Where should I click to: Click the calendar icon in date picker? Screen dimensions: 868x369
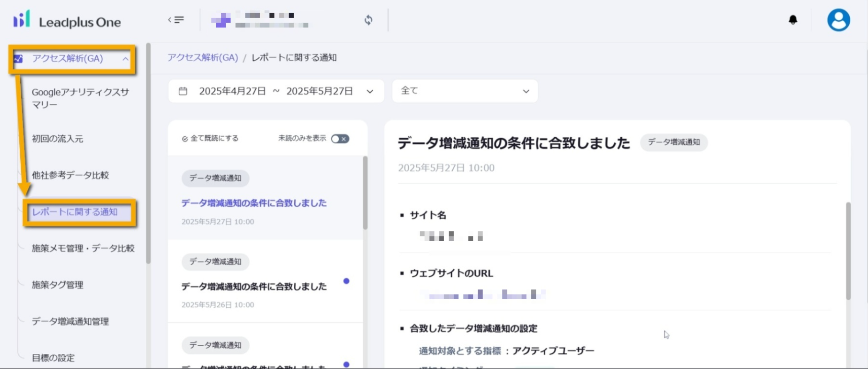(183, 91)
